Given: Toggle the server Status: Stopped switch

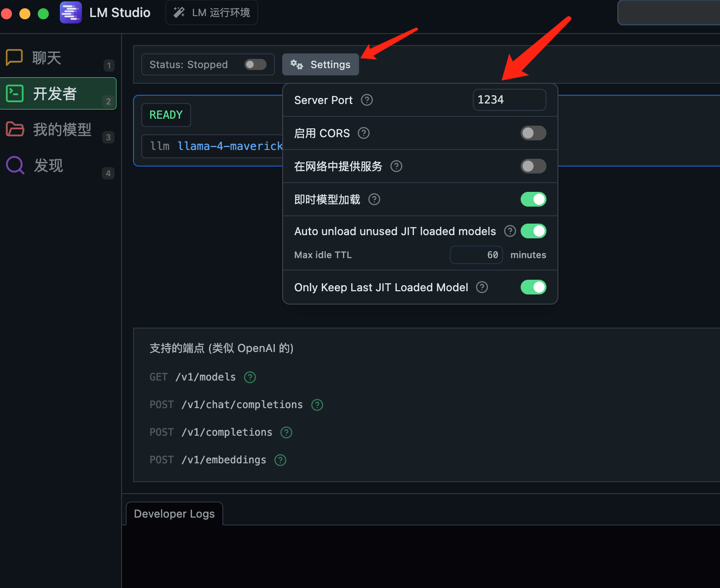Looking at the screenshot, I should pyautogui.click(x=255, y=64).
